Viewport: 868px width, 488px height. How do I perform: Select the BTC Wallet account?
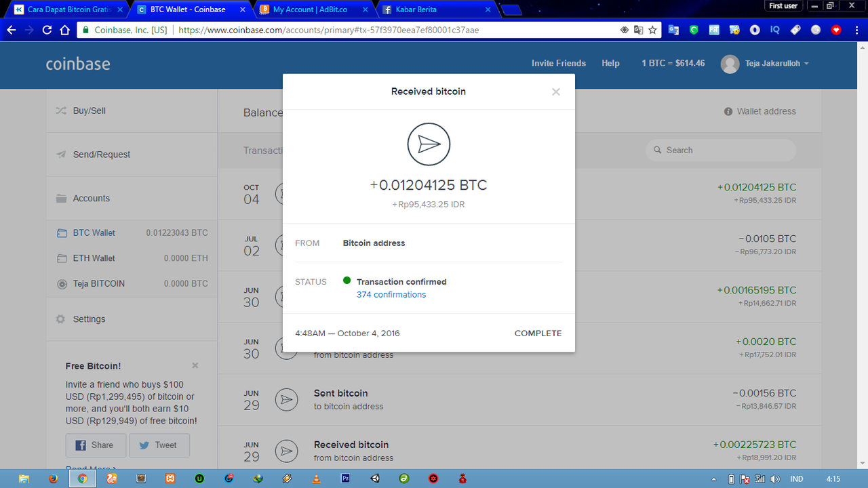point(132,232)
